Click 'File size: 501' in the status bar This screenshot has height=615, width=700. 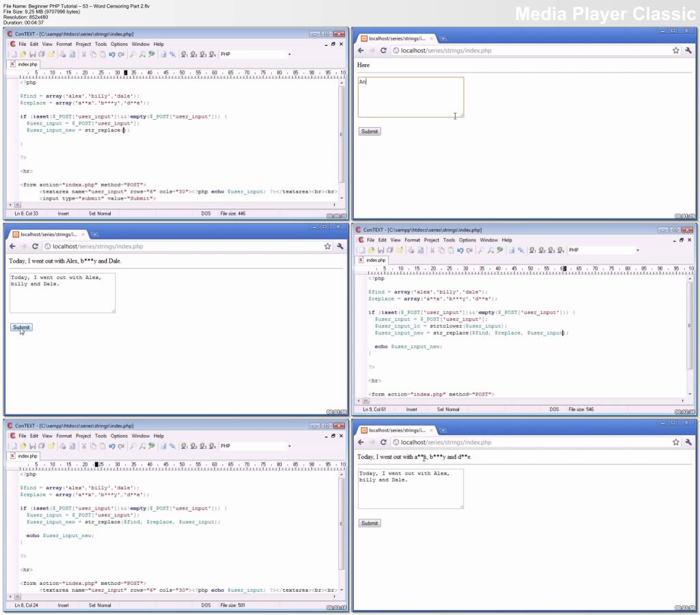click(x=233, y=605)
